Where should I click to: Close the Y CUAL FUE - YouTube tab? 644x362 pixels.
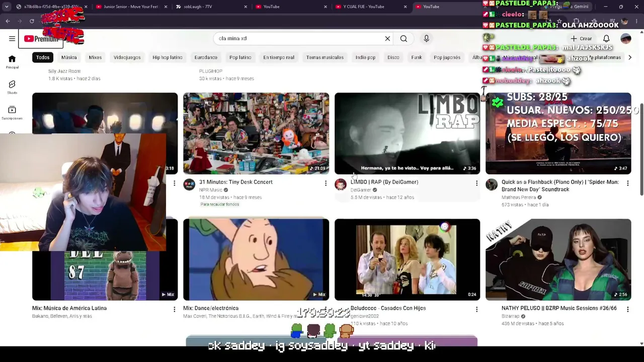405,7
